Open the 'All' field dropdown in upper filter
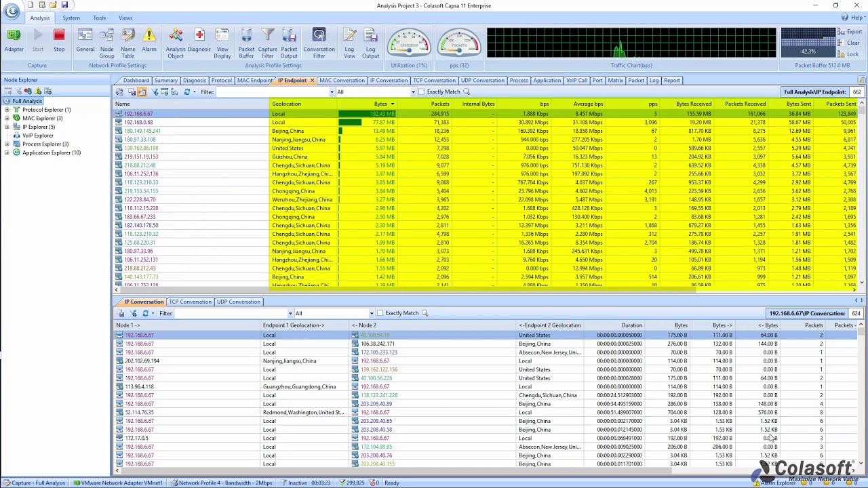 tap(413, 92)
